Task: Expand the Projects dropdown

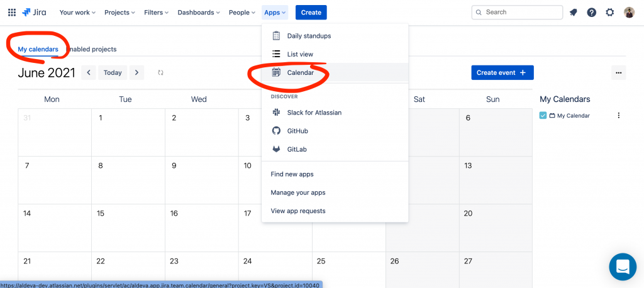Action: coord(119,13)
